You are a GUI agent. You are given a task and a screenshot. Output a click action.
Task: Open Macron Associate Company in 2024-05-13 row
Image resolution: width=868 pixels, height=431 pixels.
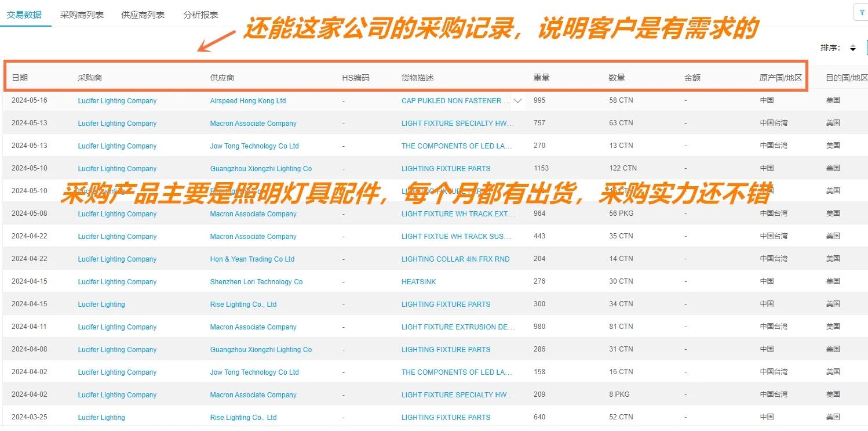[253, 124]
